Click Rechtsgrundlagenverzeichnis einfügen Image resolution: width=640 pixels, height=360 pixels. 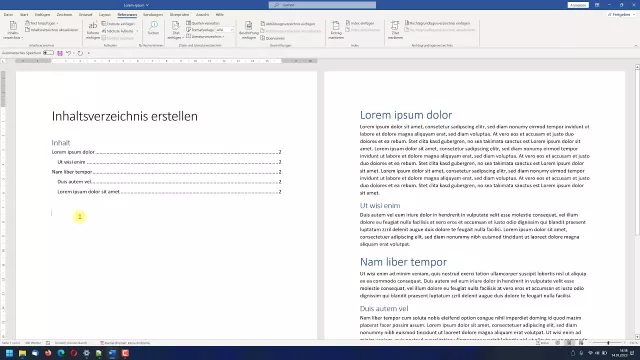pyautogui.click(x=438, y=23)
